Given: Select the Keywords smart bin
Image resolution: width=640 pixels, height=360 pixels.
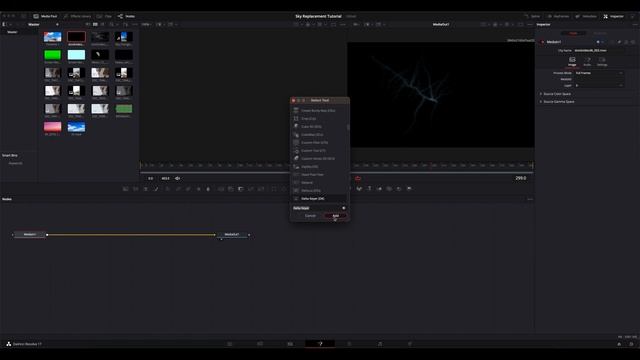Looking at the screenshot, I should [x=16, y=163].
